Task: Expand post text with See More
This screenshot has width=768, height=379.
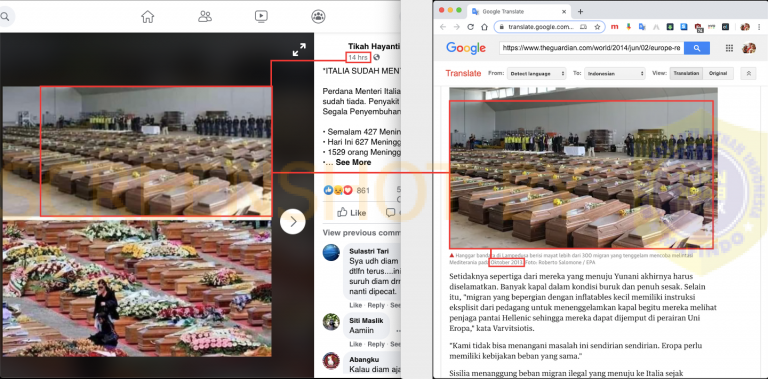Action: pos(353,162)
